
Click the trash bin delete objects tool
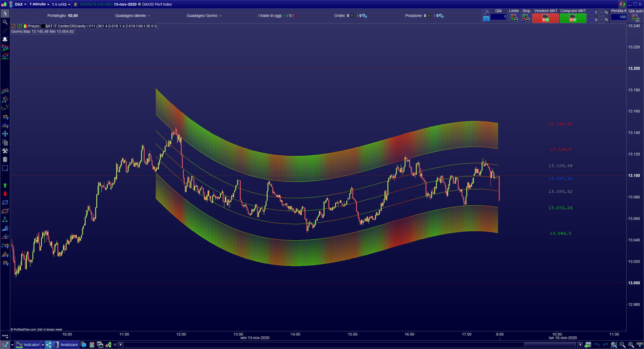click(x=5, y=159)
